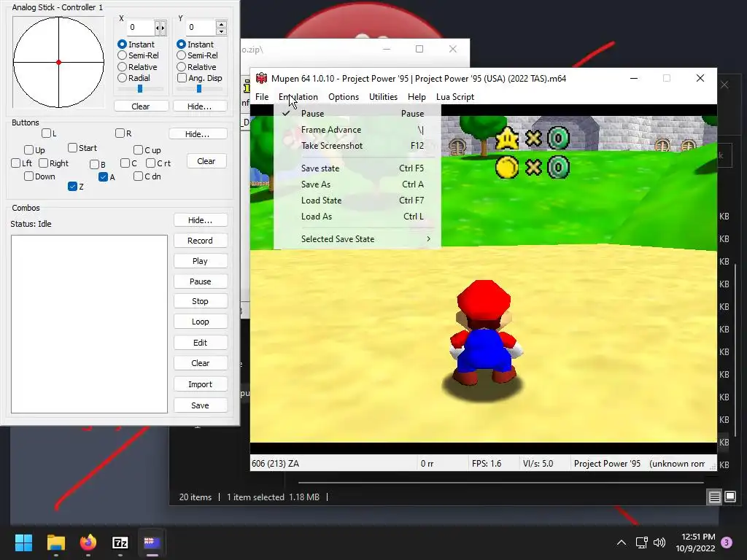This screenshot has height=560, width=747.
Task: Open 7-Zip from taskbar
Action: pyautogui.click(x=120, y=542)
